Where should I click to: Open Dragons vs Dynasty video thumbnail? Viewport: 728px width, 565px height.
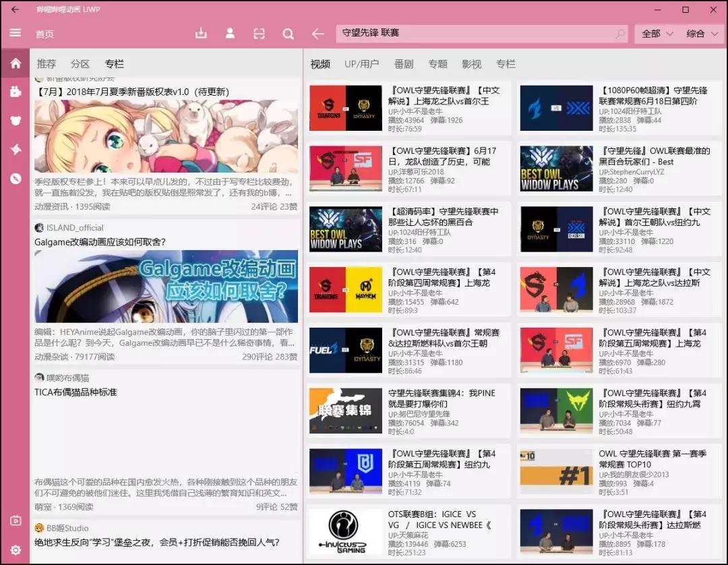click(x=345, y=108)
